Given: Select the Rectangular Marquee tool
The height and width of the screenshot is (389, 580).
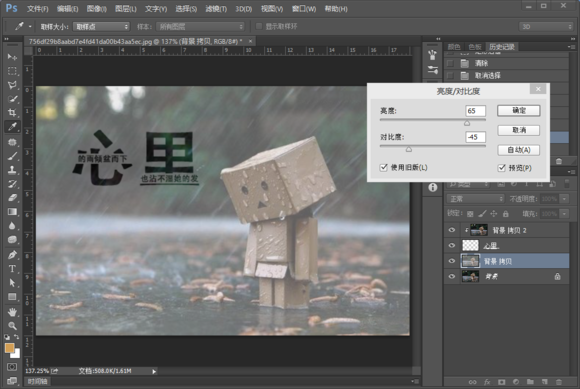Looking at the screenshot, I should coord(12,71).
